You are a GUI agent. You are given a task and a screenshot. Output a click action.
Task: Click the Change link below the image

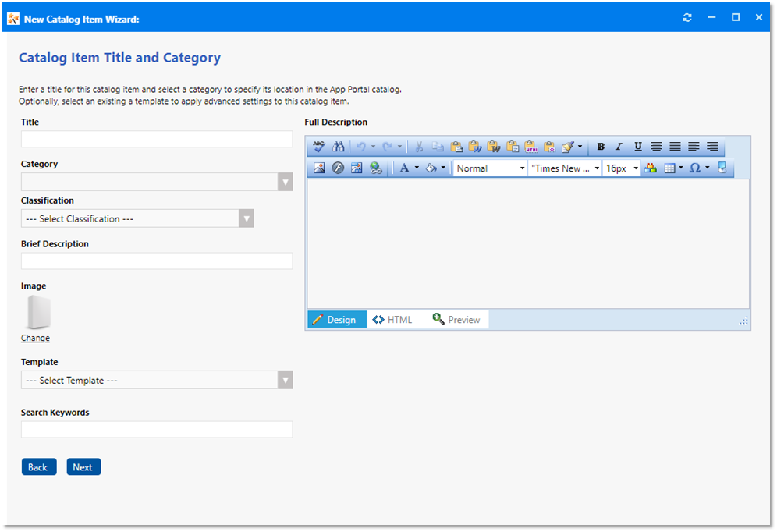[35, 338]
